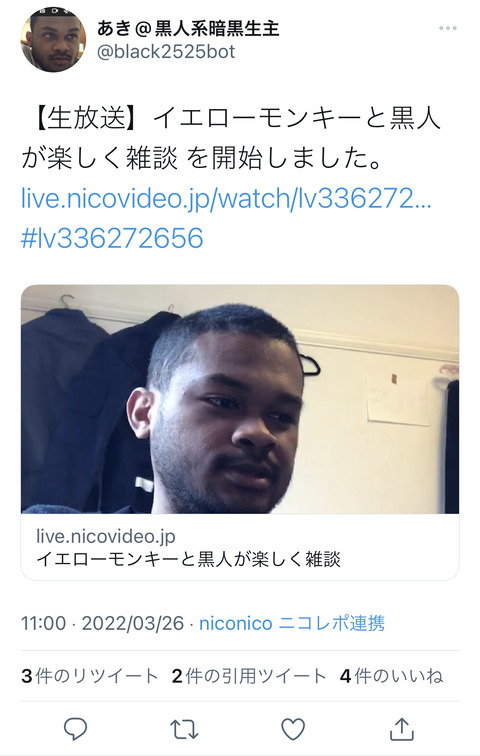This screenshot has width=480, height=756.
Task: Tap the #lv336272656 hashtag
Action: [x=112, y=238]
